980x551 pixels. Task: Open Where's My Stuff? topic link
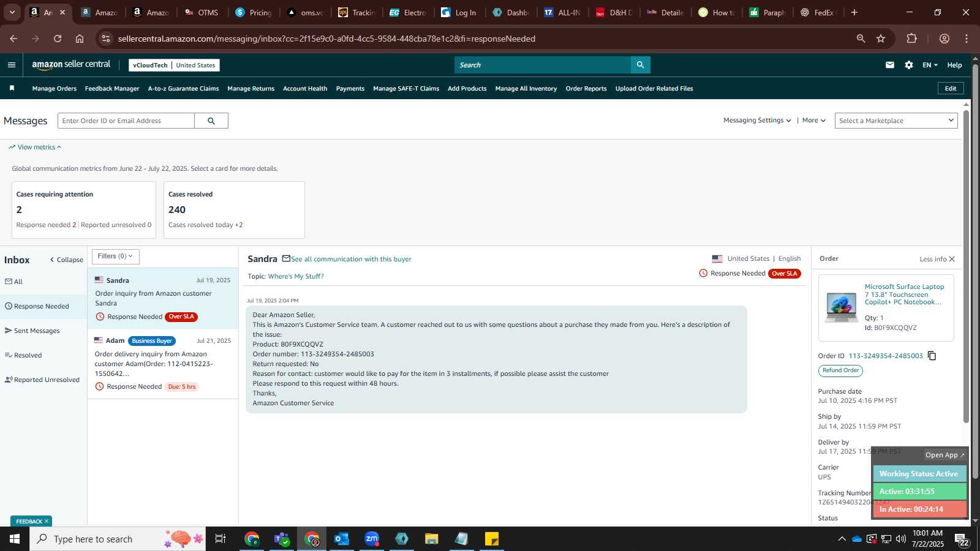point(296,276)
